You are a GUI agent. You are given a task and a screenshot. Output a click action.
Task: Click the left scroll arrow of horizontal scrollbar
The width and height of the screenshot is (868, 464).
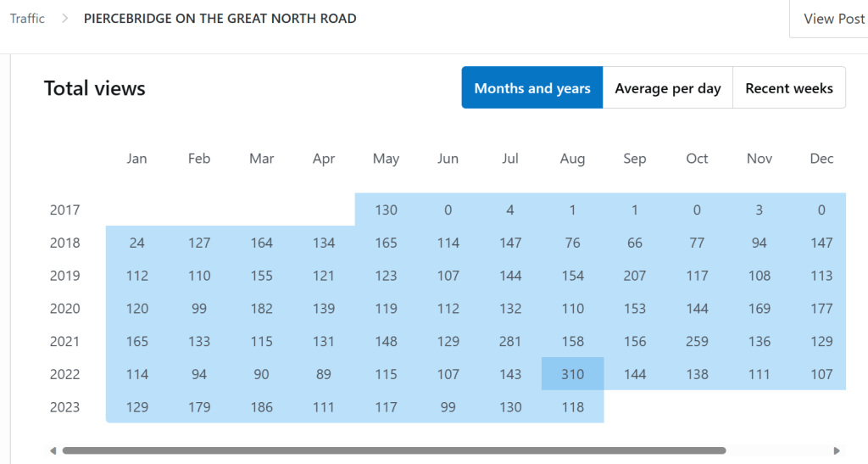(x=53, y=450)
